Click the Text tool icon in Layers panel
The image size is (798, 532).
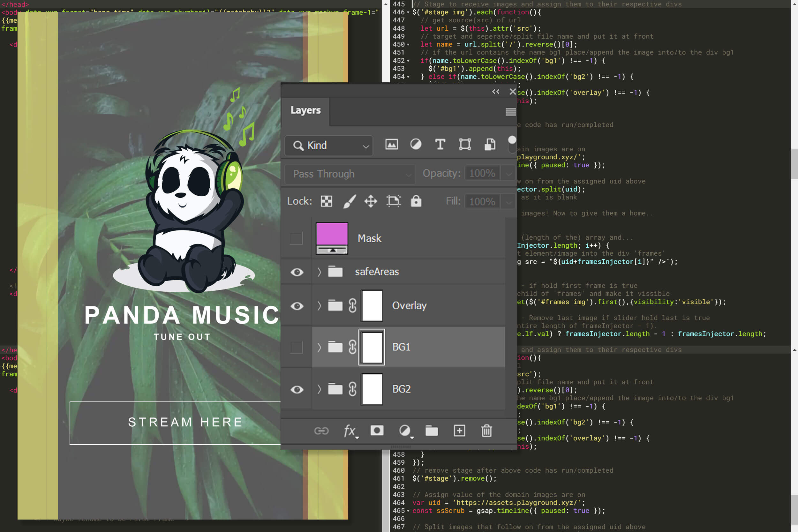pyautogui.click(x=440, y=145)
